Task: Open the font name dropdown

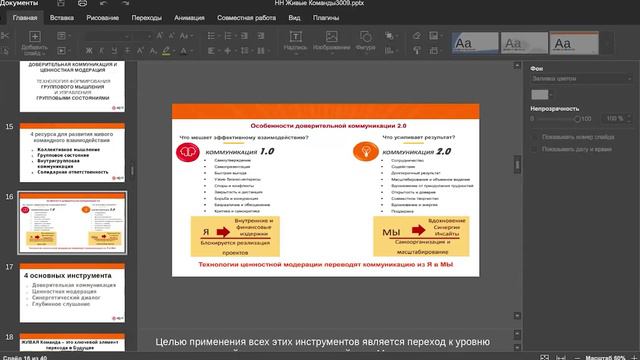Action: pos(127,36)
